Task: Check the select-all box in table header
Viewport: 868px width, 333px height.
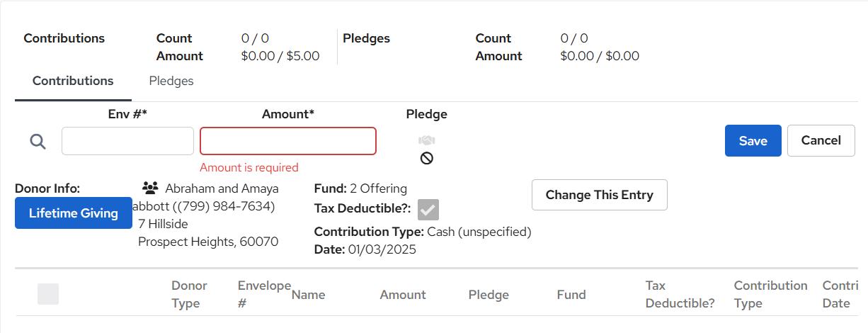Action: pos(48,294)
